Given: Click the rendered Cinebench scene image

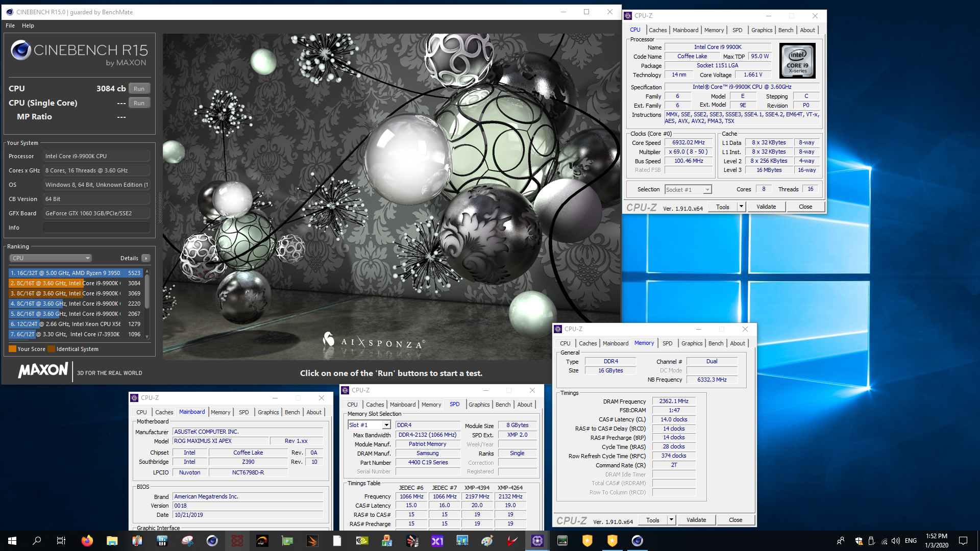Looking at the screenshot, I should (x=391, y=196).
